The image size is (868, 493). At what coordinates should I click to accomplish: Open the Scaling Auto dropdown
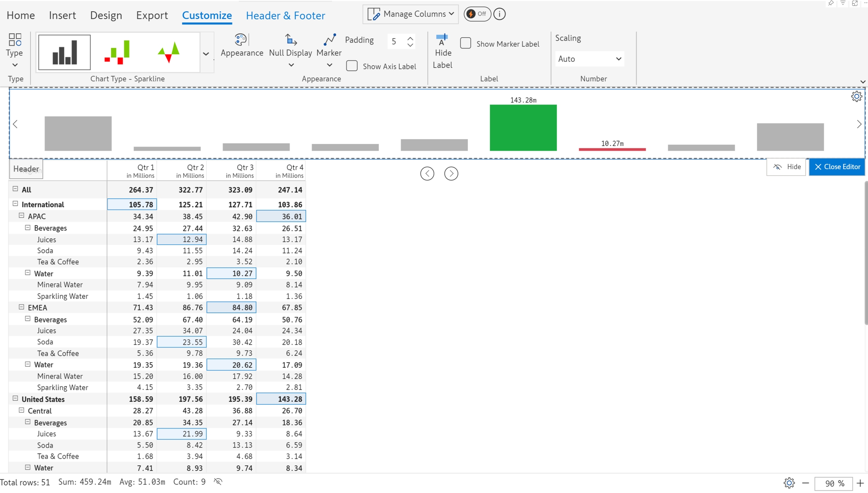[589, 59]
